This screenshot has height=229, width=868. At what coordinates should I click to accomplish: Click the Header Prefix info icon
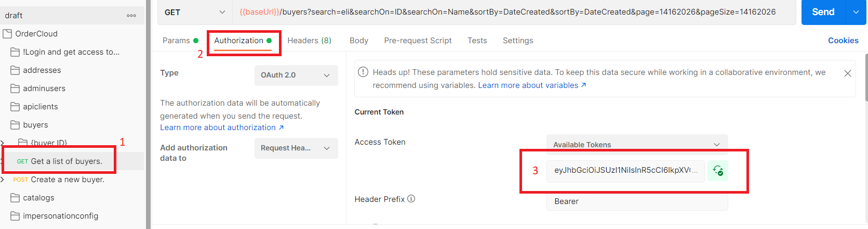(x=411, y=199)
